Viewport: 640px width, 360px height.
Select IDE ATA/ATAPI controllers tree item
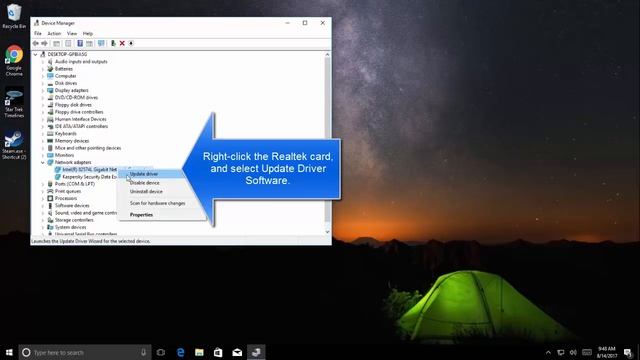[82, 127]
